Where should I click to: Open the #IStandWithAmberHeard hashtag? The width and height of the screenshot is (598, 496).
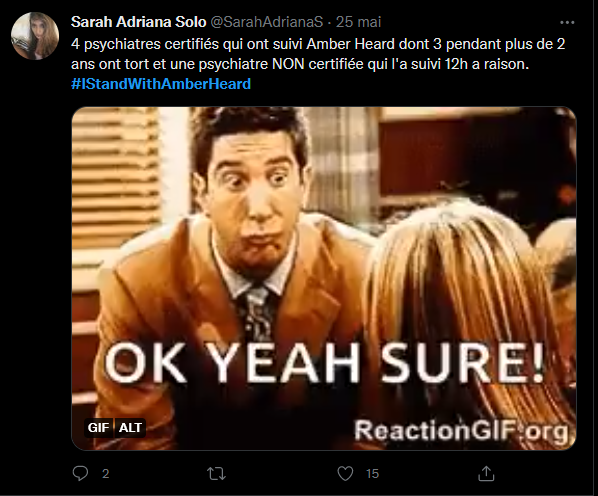point(161,84)
